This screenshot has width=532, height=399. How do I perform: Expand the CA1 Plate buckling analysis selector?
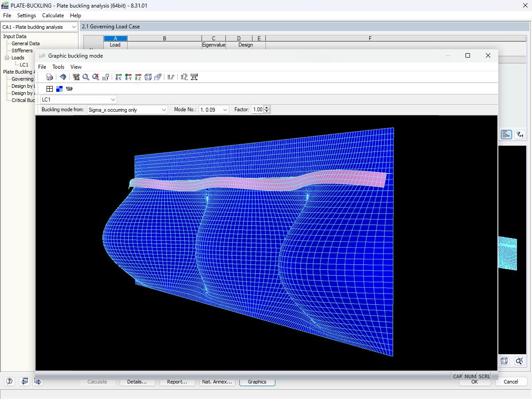(x=74, y=27)
